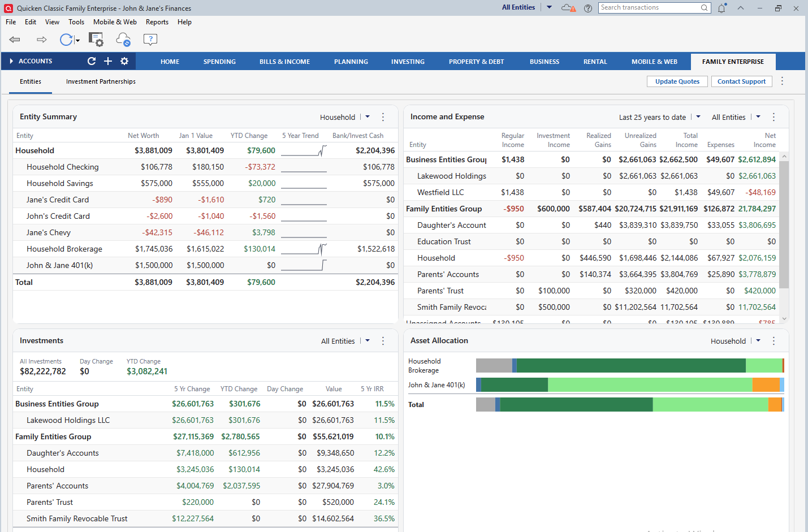
Task: Open the Reports menu
Action: (157, 22)
